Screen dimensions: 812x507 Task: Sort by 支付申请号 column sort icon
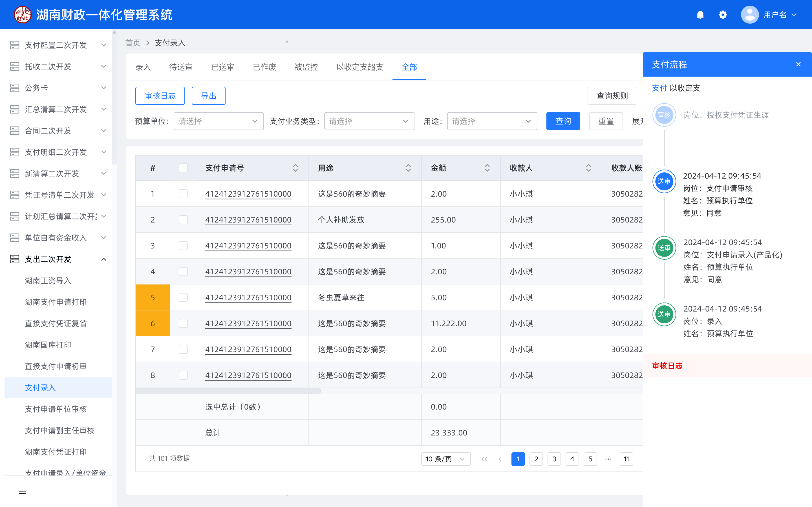click(295, 168)
